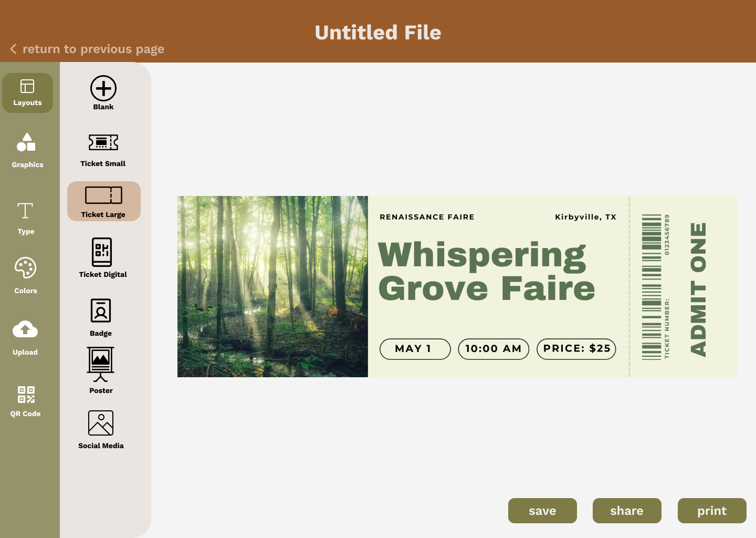The image size is (756, 538).
Task: Choose the Ticket Large layout icon
Action: tap(103, 195)
